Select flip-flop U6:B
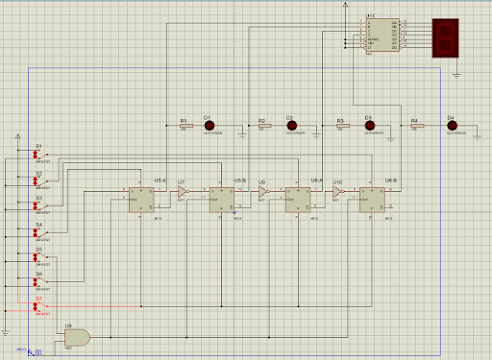The width and height of the screenshot is (492, 360). click(372, 200)
